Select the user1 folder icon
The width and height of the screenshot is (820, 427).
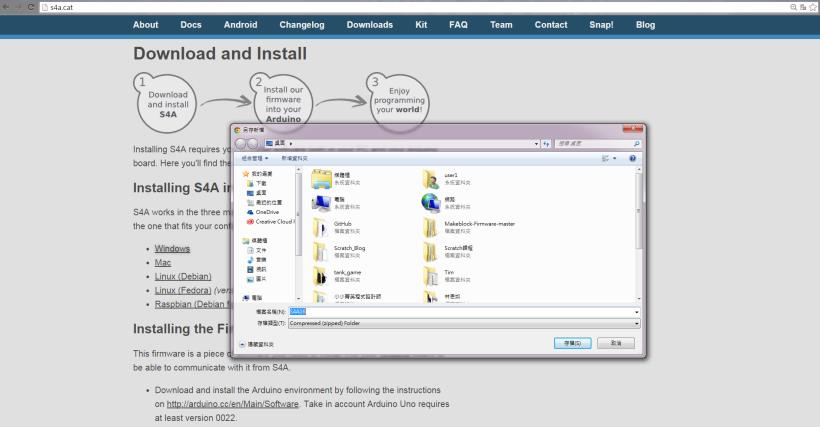[431, 178]
